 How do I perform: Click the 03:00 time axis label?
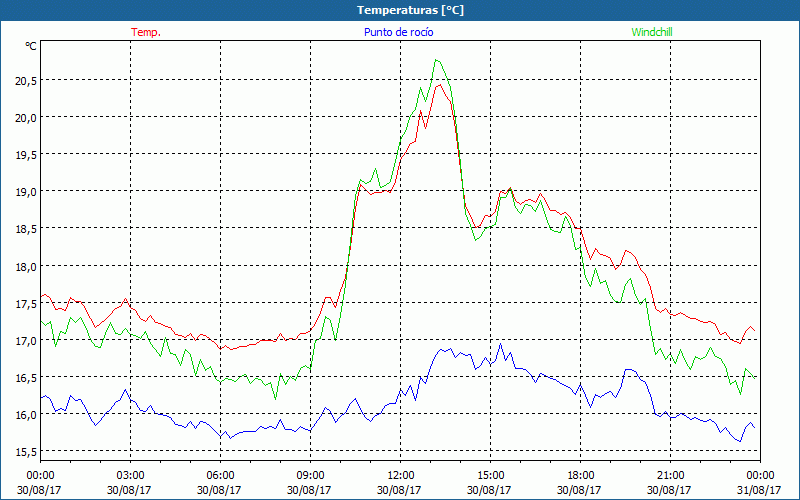pyautogui.click(x=130, y=475)
